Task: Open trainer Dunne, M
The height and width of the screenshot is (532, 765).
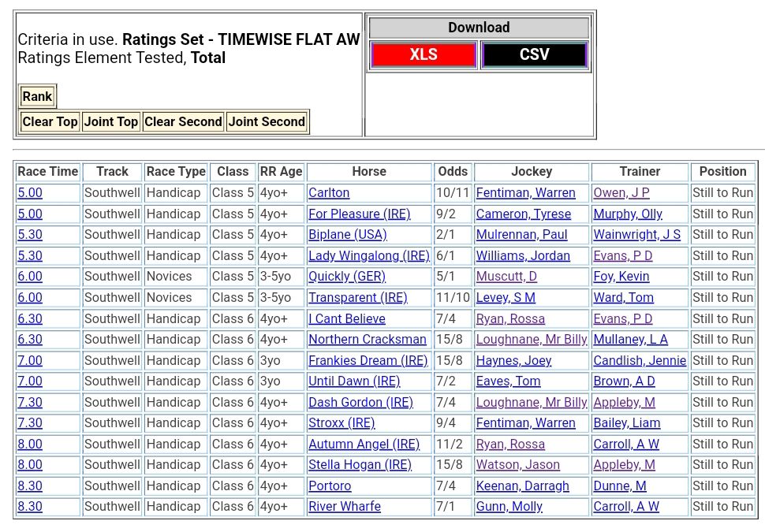Action: 619,486
